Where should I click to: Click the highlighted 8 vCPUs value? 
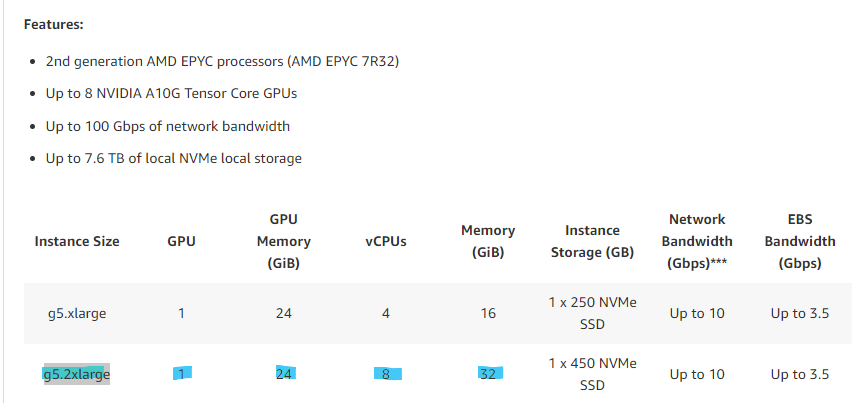click(385, 374)
